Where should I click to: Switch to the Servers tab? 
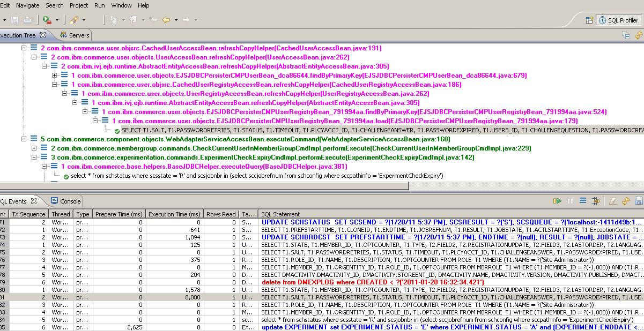pyautogui.click(x=75, y=35)
